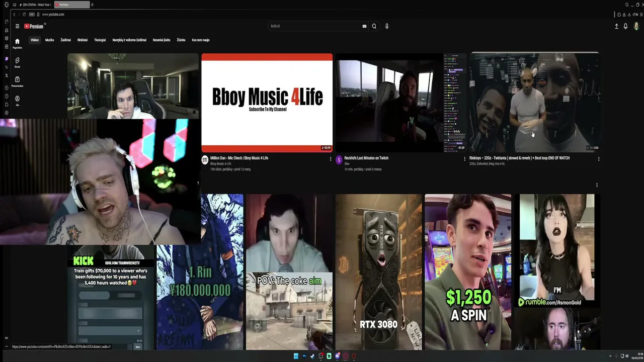This screenshot has width=644, height=362.
Task: Show hidden icons in system tray
Action: point(610,356)
